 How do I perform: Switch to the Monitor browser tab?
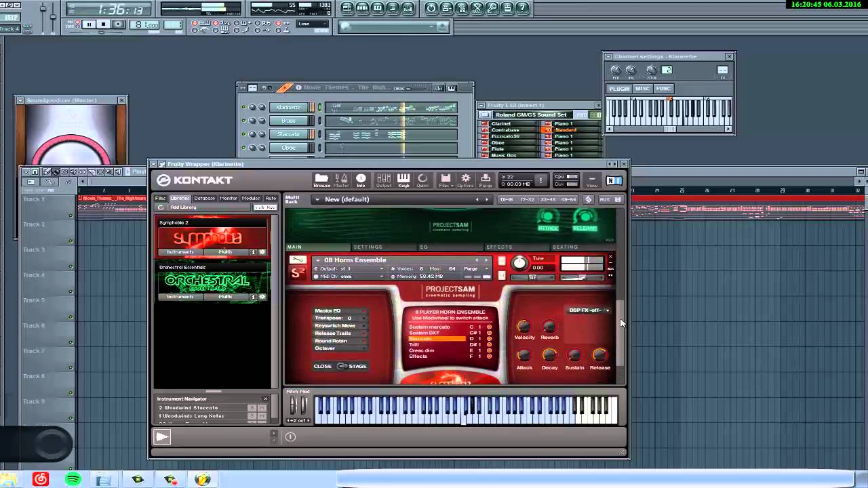click(x=229, y=199)
